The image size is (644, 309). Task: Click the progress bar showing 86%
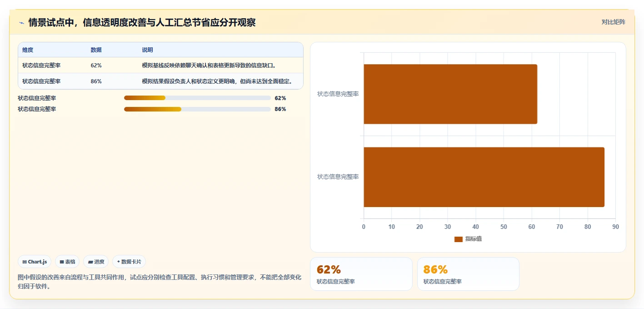coord(197,109)
